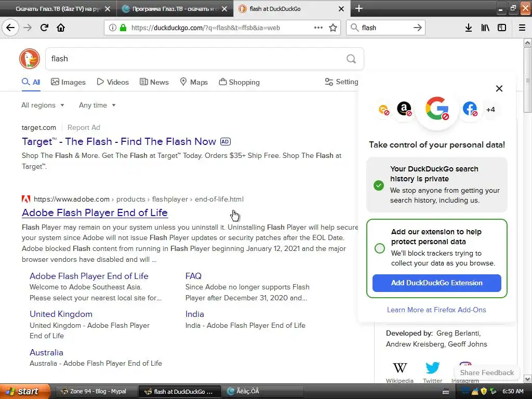Click the green private history checkmark
This screenshot has height=399, width=532.
(379, 185)
